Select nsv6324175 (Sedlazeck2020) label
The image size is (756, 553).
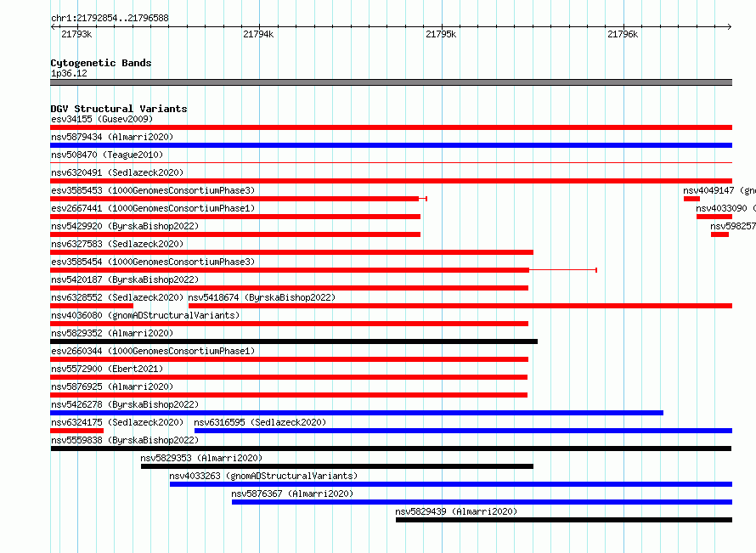click(x=117, y=422)
